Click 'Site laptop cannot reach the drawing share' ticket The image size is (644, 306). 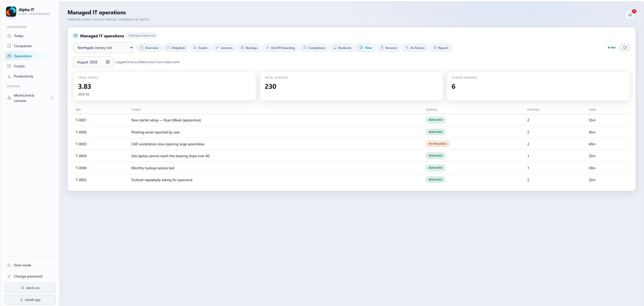tap(170, 156)
